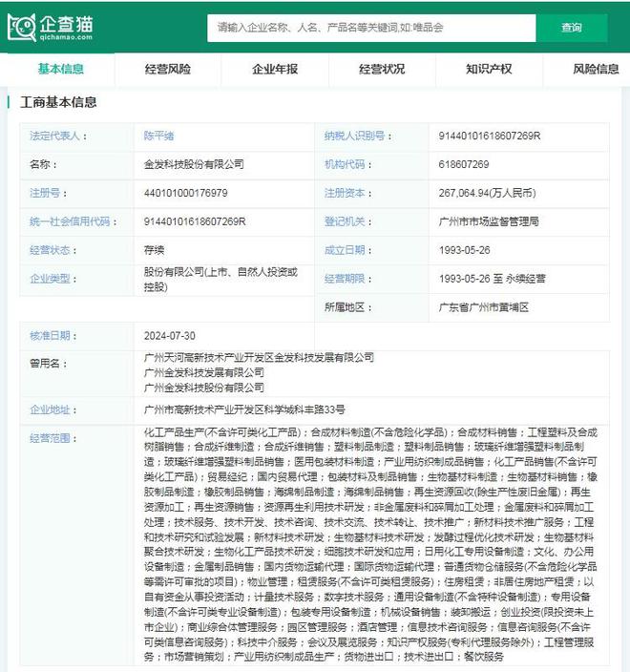Click the 工商基本信息 section heading
Screen dimensions: 630x672
[58, 102]
